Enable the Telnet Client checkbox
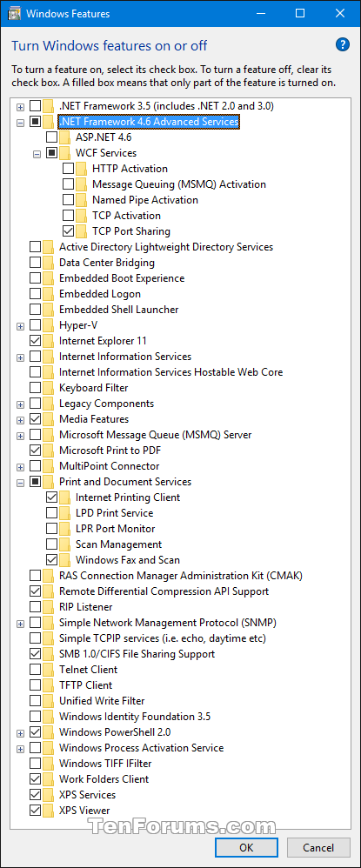Screen dimensions: 361x868 point(35,670)
